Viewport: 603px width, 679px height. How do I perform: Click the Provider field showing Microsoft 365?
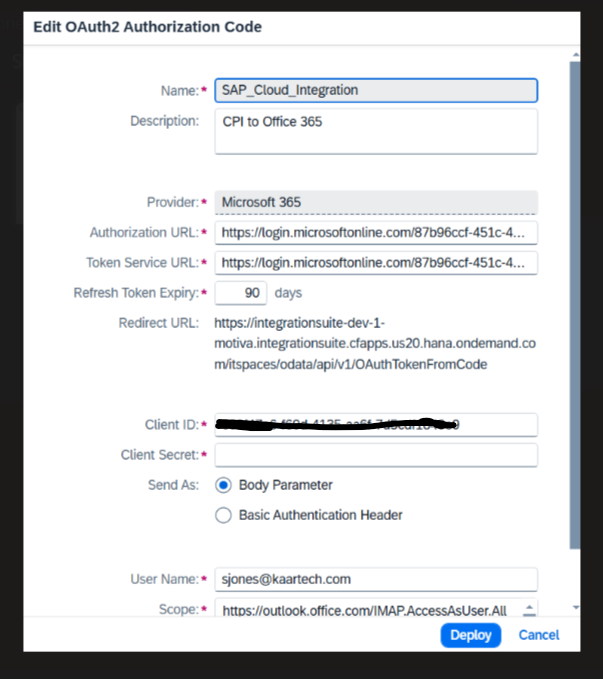pyautogui.click(x=376, y=202)
